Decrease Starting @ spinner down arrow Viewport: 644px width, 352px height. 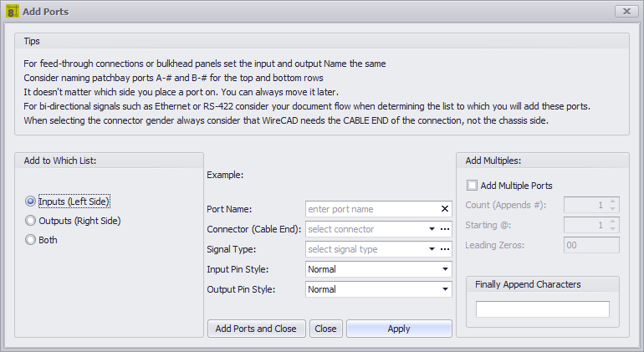coord(613,229)
